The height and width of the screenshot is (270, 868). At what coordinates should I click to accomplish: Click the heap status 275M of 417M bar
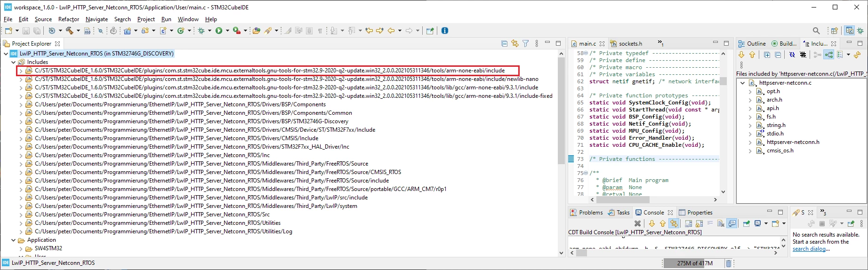[695, 263]
